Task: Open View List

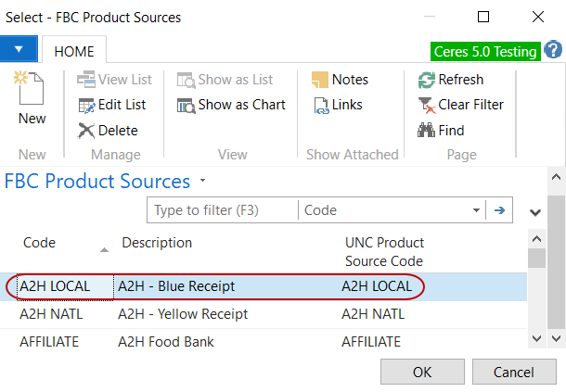Action: tap(115, 80)
